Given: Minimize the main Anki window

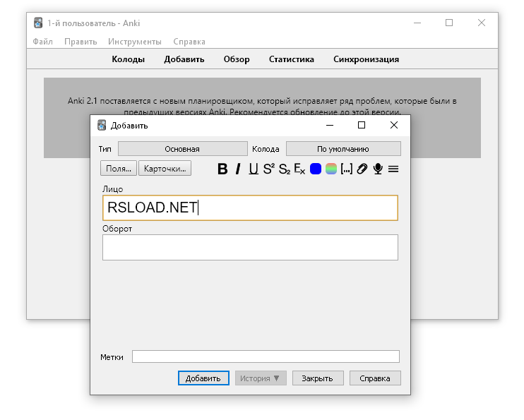Looking at the screenshot, I should [417, 23].
